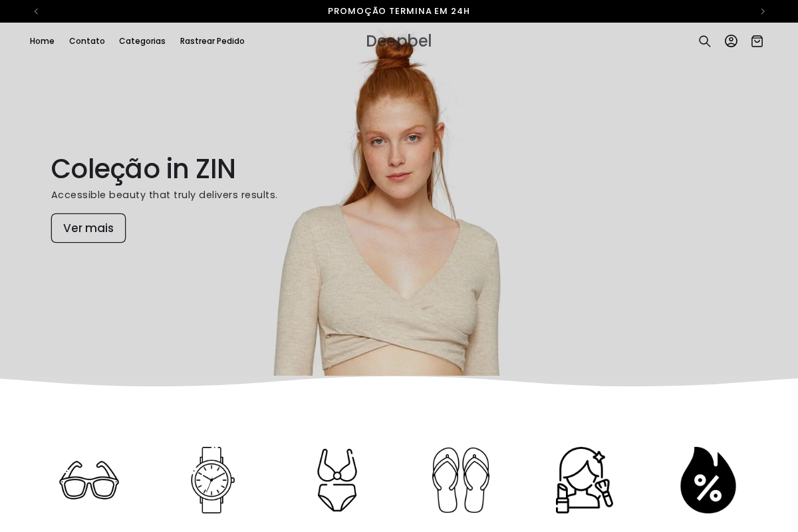The height and width of the screenshot is (532, 798).
Task: Advance the promo banner with right arrow
Action: click(763, 11)
